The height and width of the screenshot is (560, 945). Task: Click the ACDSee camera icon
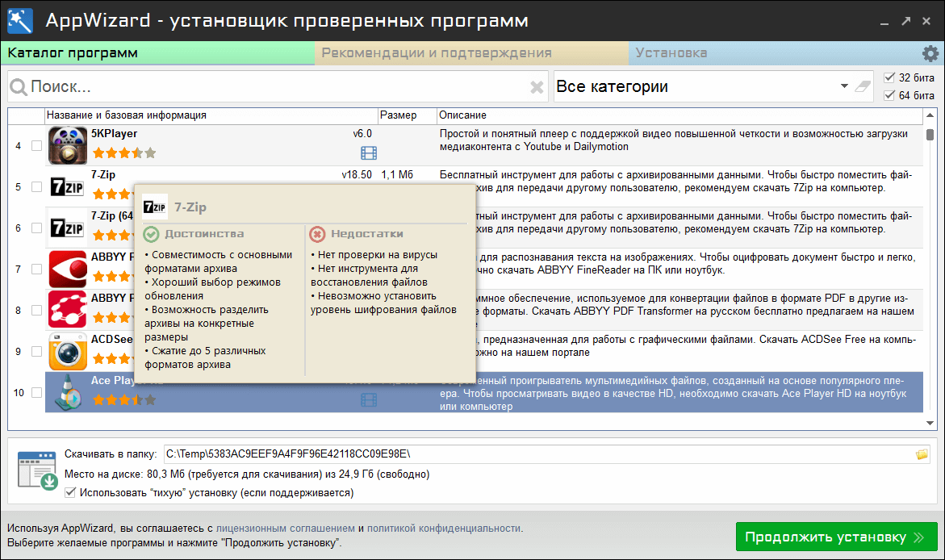point(68,351)
